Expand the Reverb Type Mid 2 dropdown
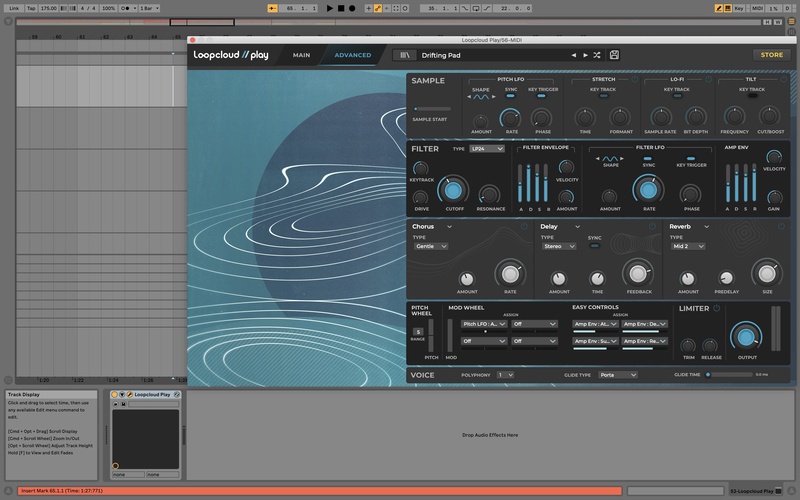800x500 pixels. point(689,246)
